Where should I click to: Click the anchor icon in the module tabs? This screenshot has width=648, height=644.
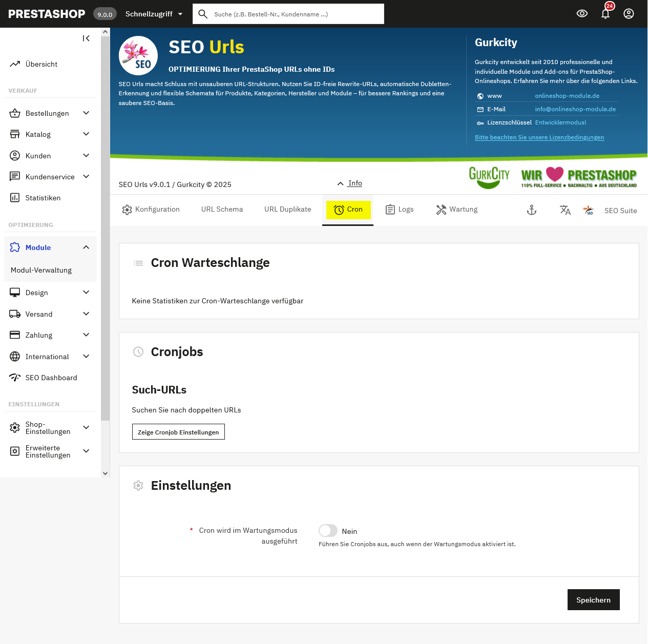pyautogui.click(x=532, y=210)
